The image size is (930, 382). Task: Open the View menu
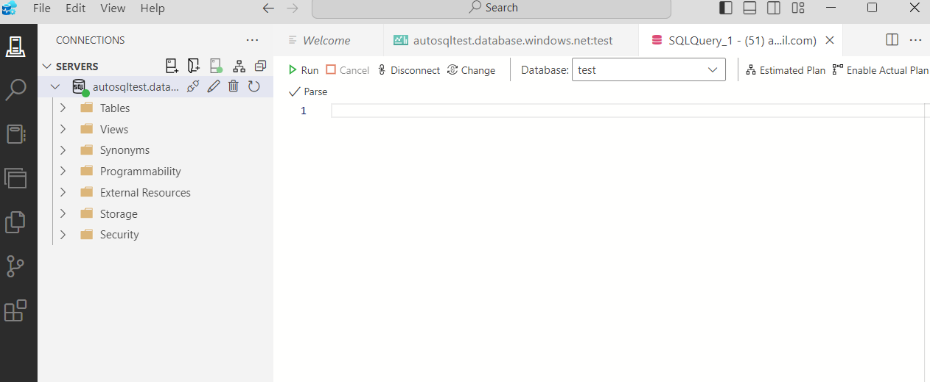coord(113,8)
